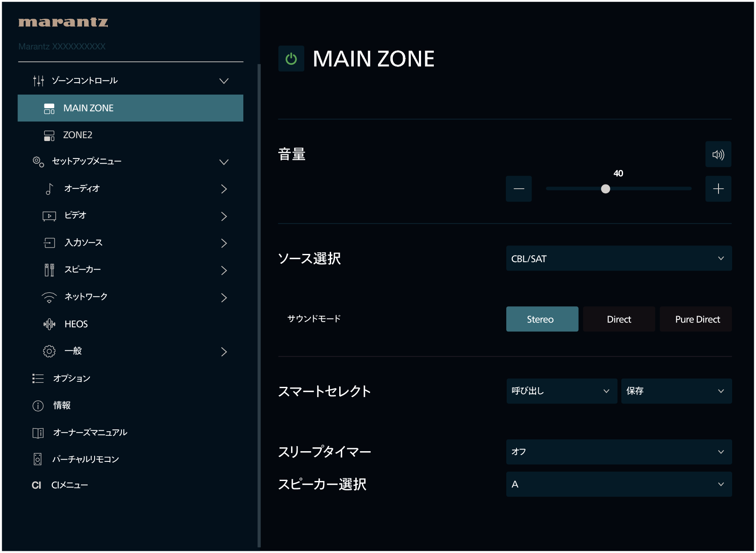Select the Direct sound mode
Viewport: 756px width, 553px height.
619,319
